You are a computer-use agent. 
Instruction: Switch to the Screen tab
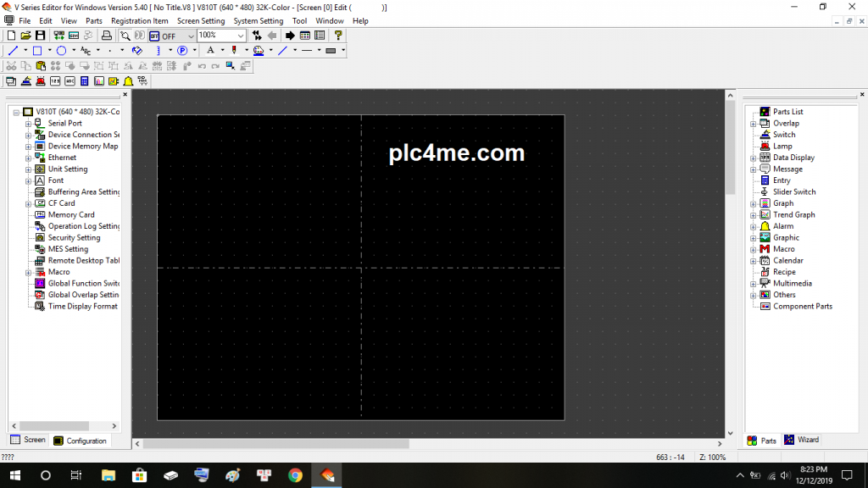pos(28,440)
